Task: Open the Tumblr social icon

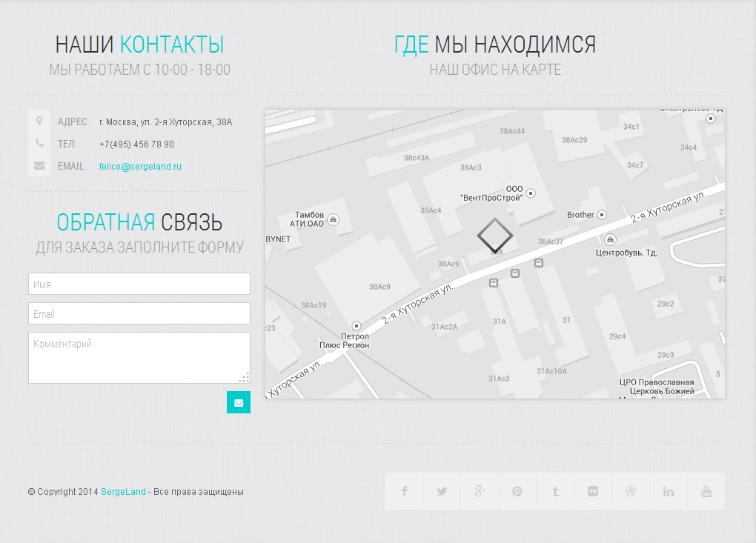Action: coord(555,491)
